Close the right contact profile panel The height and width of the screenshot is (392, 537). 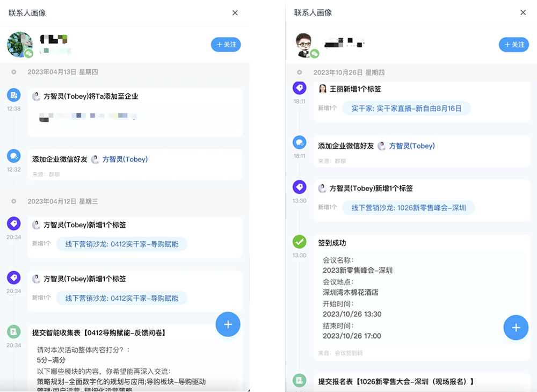(523, 12)
